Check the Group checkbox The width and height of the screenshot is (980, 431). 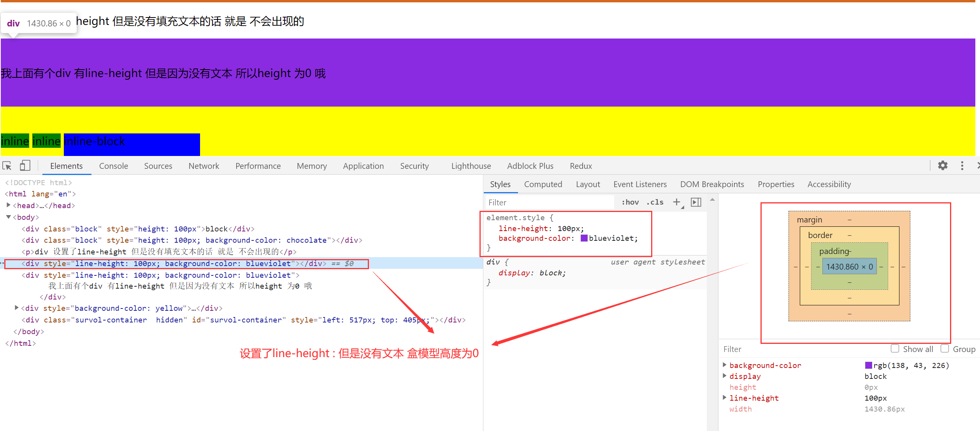point(945,349)
